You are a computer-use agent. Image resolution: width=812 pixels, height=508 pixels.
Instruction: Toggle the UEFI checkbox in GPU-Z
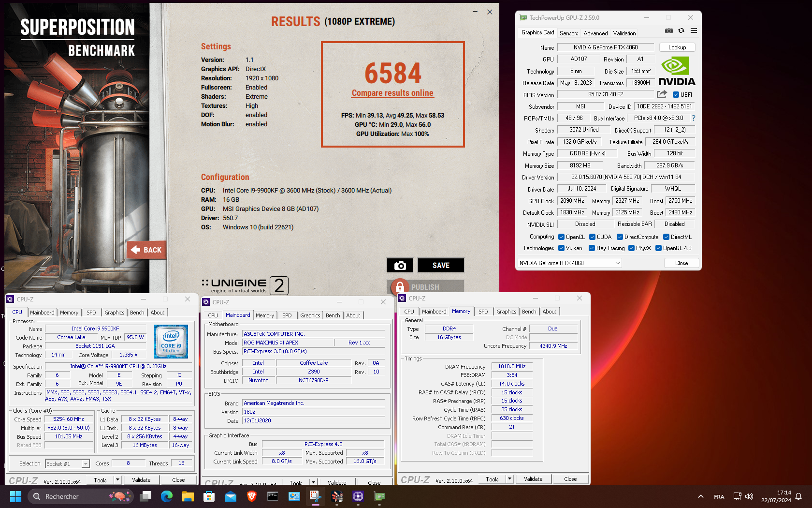tap(676, 95)
